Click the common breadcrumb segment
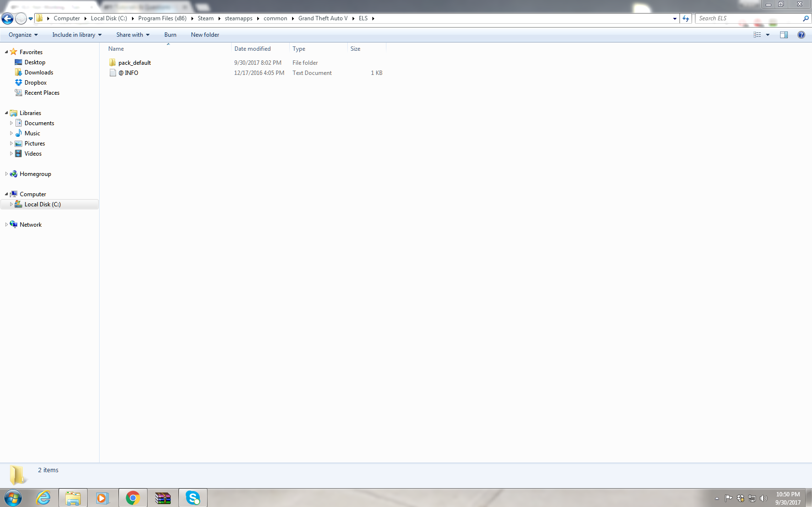 pyautogui.click(x=275, y=18)
